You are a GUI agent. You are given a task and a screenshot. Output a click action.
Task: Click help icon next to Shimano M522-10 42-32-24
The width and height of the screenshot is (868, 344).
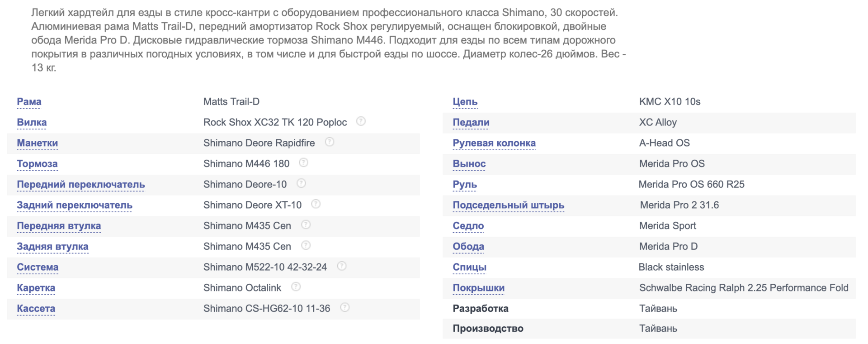342,266
